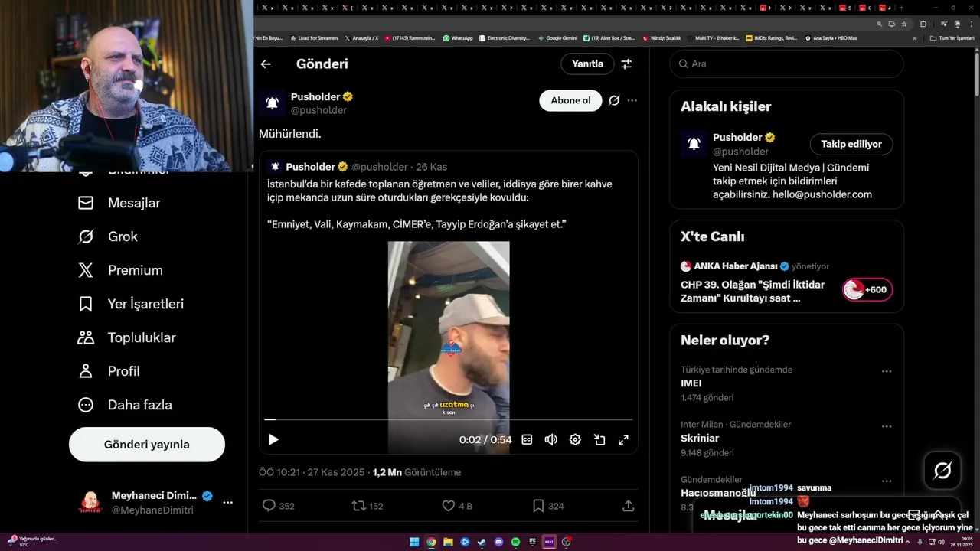
Task: Click the +600 listeners badge
Action: coord(867,289)
